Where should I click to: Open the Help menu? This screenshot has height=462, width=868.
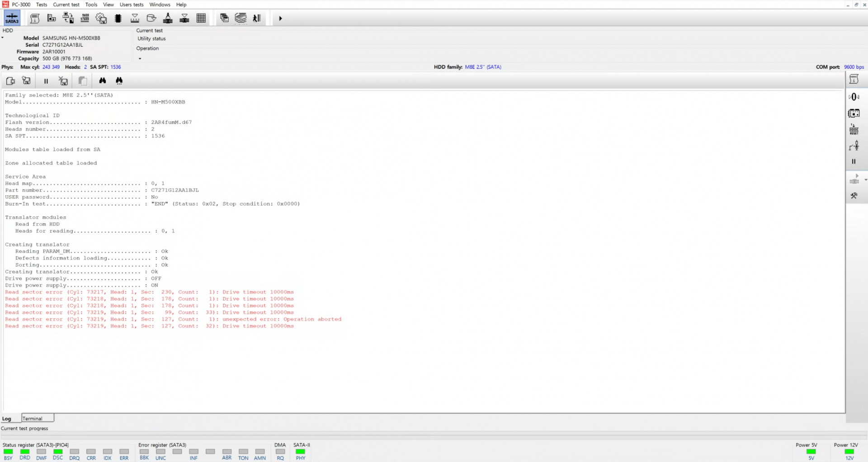click(181, 5)
